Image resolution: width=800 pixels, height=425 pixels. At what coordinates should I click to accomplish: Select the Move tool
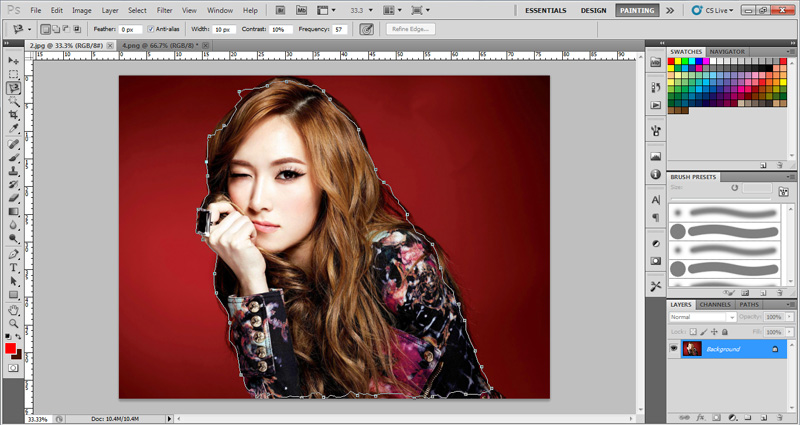click(13, 61)
